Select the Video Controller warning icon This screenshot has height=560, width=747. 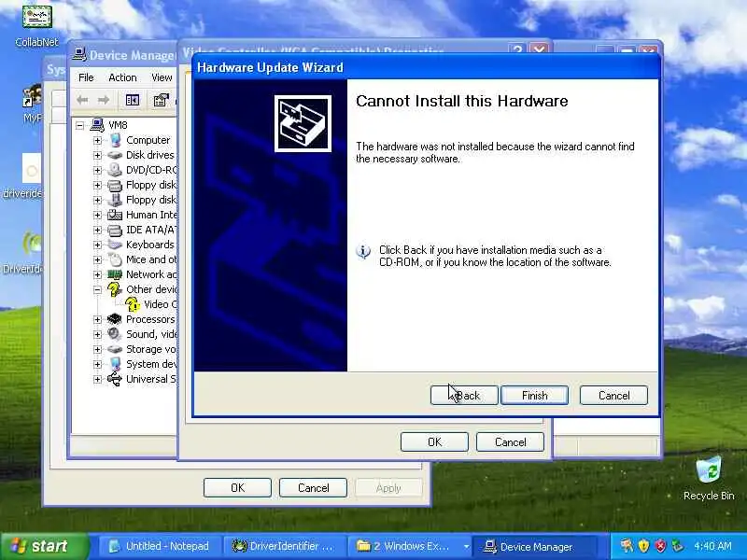pyautogui.click(x=133, y=304)
